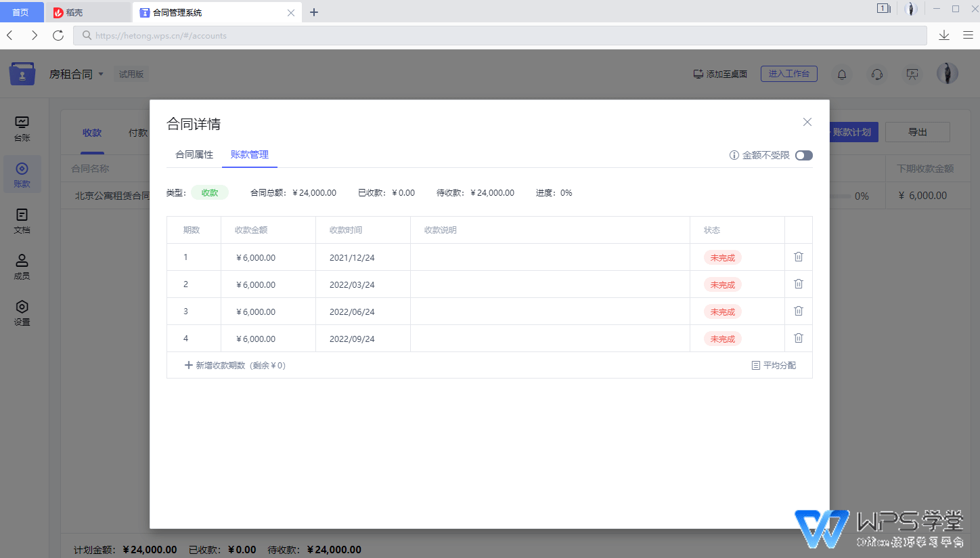Toggle the 金额不受限 switch
Image resolution: width=980 pixels, height=558 pixels.
[x=804, y=155]
